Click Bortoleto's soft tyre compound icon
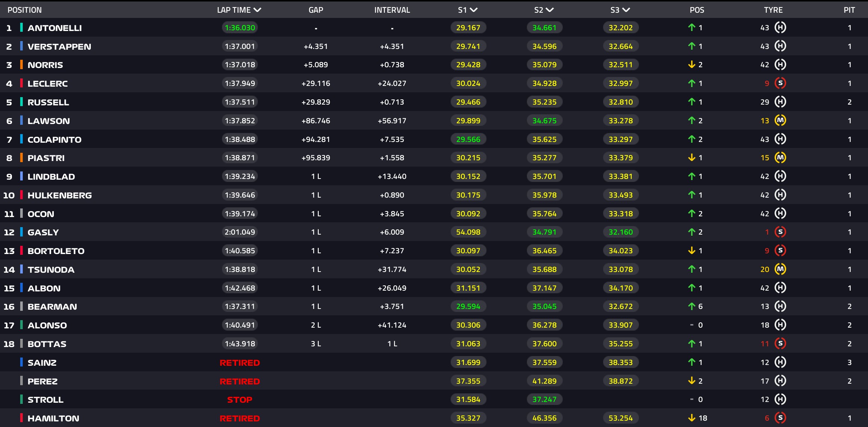 tap(780, 250)
